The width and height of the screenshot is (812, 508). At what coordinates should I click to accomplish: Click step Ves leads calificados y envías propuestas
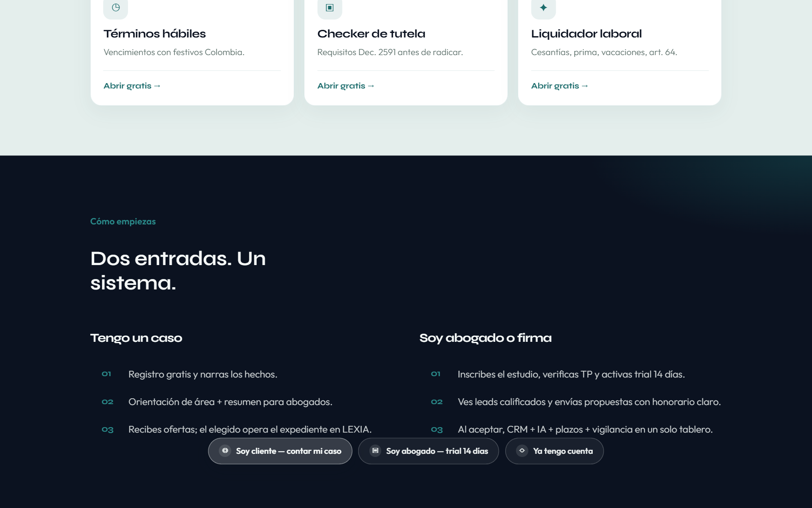[589, 402]
